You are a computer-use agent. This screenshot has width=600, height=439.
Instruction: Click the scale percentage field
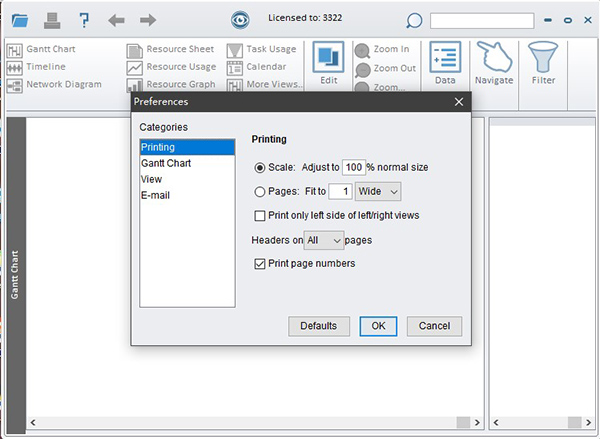click(x=354, y=168)
